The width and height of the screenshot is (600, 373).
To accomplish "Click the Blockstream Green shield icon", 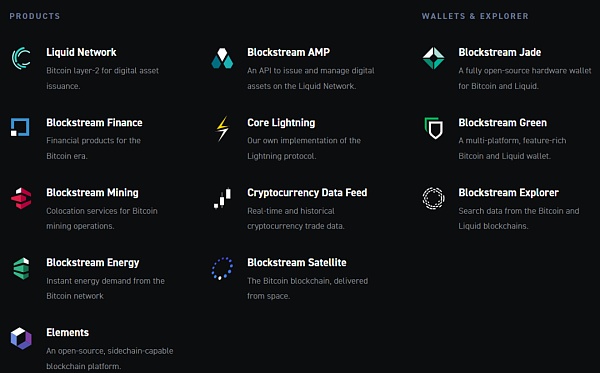I will pyautogui.click(x=434, y=128).
